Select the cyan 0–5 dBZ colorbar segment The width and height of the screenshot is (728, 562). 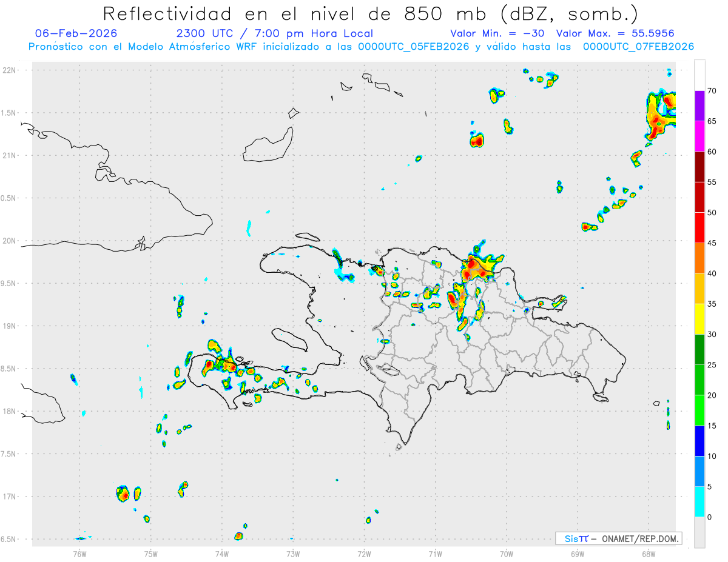click(699, 502)
